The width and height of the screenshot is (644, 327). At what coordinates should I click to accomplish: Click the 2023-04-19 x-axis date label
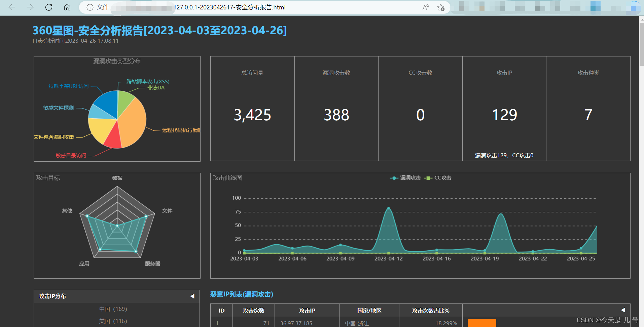(485, 259)
